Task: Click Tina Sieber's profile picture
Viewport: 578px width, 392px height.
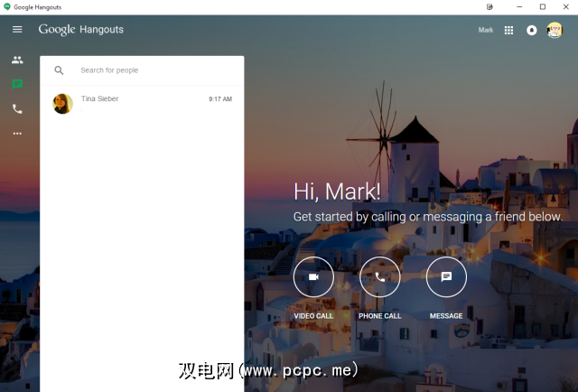Action: click(62, 104)
